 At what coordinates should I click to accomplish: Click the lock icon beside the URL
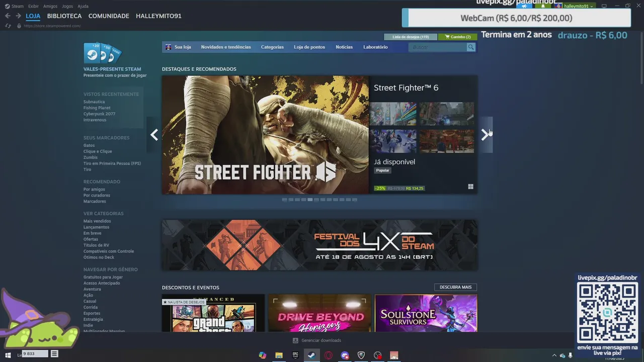(x=19, y=26)
